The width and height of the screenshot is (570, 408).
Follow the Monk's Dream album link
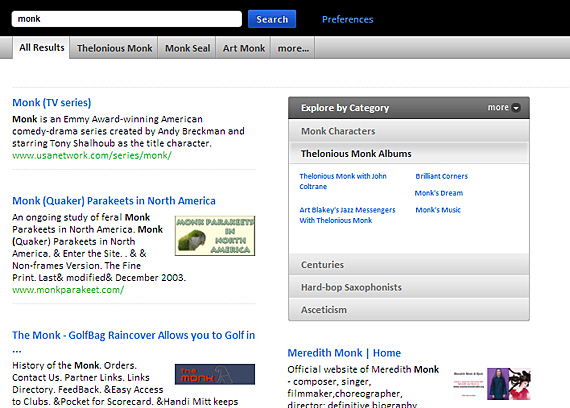[x=439, y=193]
